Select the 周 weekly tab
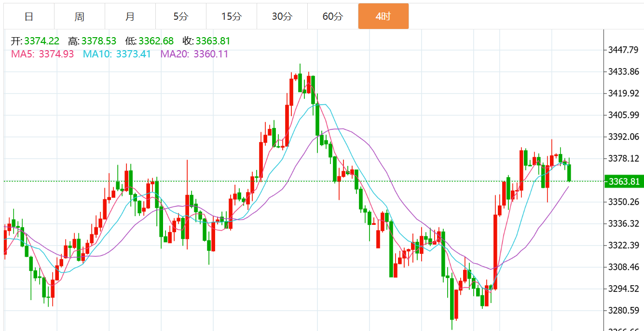The width and height of the screenshot is (644, 331). [x=80, y=16]
